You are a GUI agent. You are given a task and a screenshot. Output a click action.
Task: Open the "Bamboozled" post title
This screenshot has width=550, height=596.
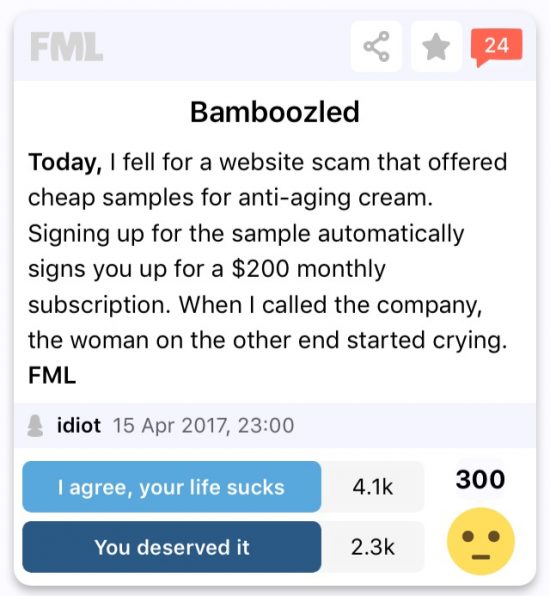point(275,112)
